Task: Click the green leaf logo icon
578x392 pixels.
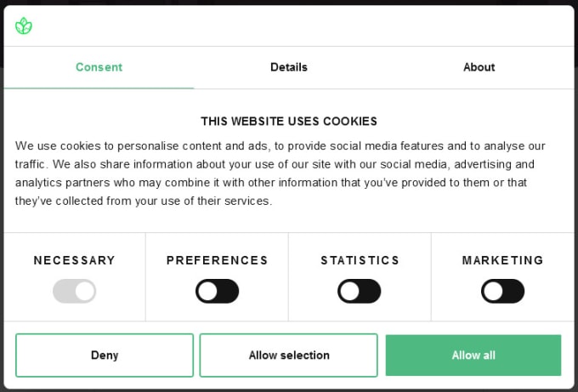Action: pyautogui.click(x=24, y=26)
